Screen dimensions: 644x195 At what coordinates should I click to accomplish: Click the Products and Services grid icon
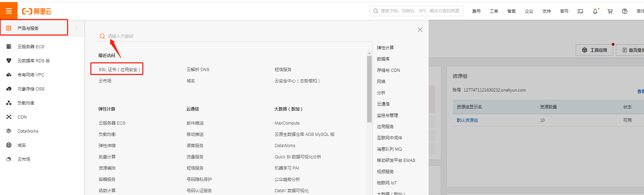click(9, 28)
